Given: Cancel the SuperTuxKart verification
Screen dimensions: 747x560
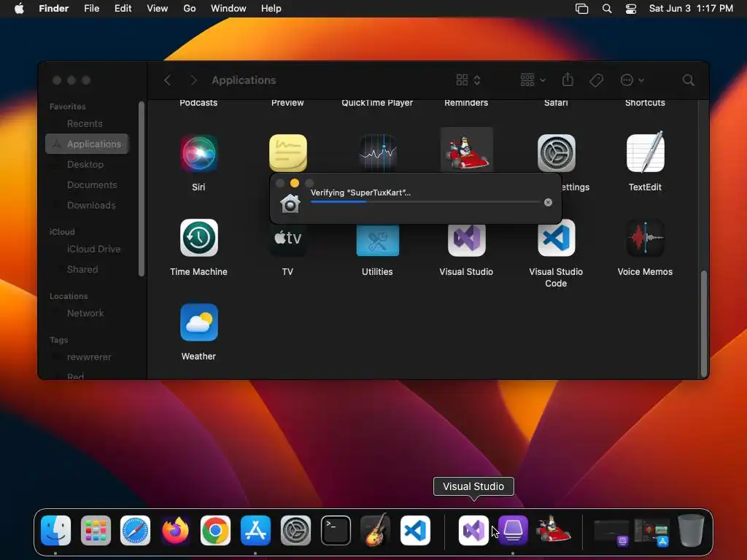Looking at the screenshot, I should [549, 203].
